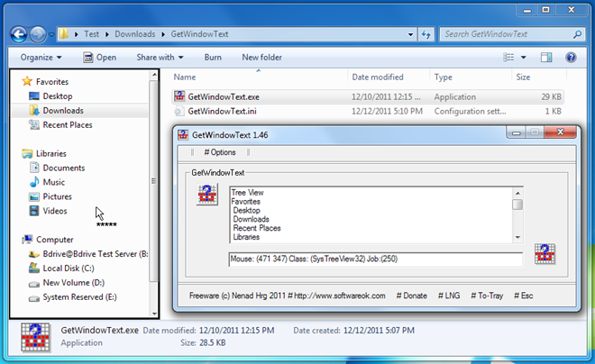Click New folder on the toolbar

261,58
